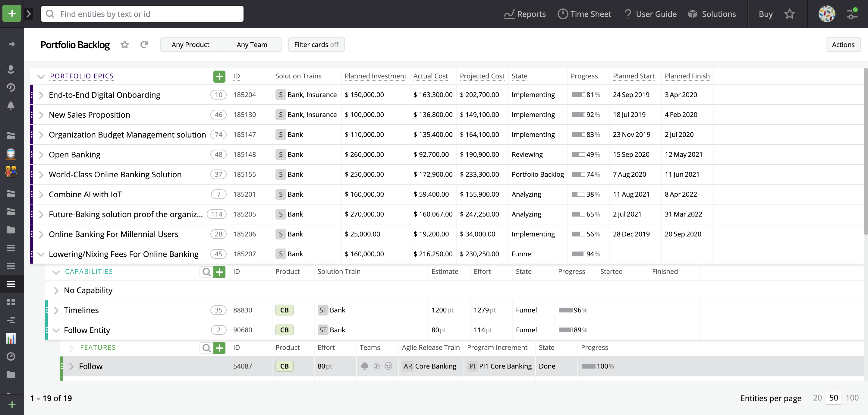Open Any Product filter dropdown
Screen dimensions: 868x415
pyautogui.click(x=190, y=45)
